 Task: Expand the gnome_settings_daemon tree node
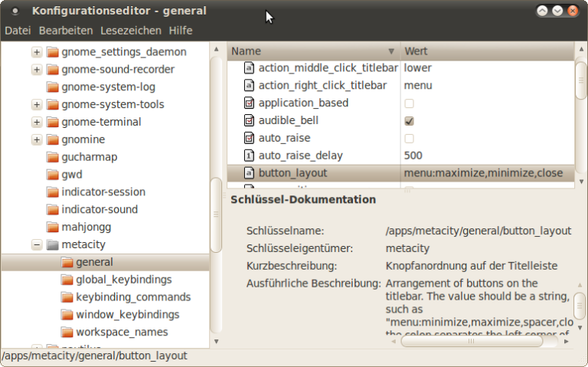tap(37, 52)
